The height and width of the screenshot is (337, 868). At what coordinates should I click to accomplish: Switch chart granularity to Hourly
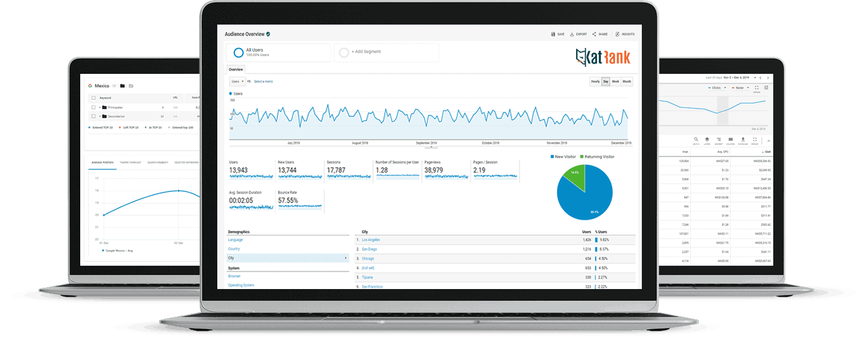595,81
